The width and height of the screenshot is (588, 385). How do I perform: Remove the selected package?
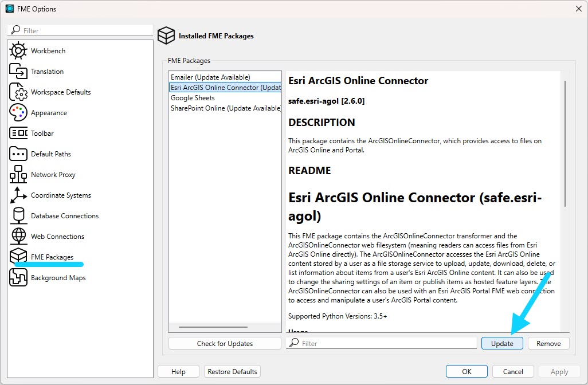pos(548,343)
